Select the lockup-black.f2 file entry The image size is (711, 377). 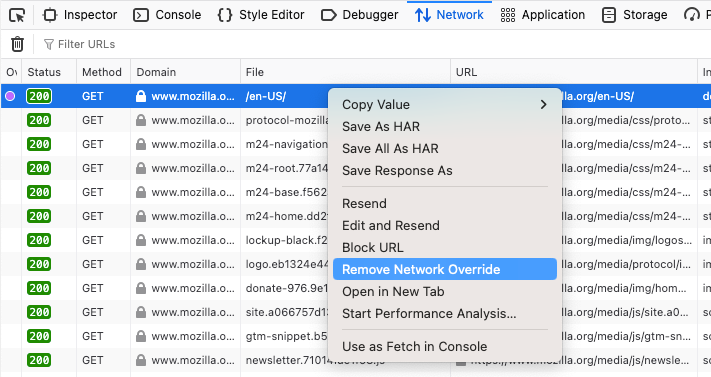287,240
